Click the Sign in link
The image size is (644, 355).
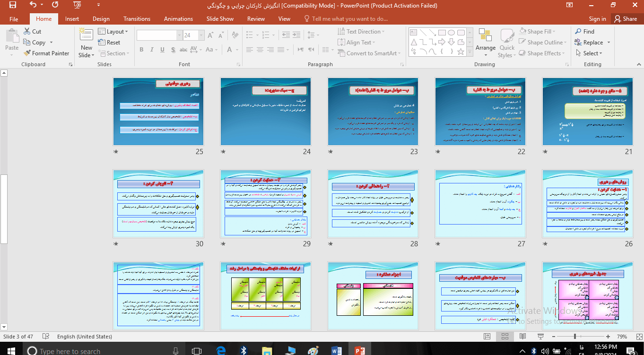(x=597, y=19)
